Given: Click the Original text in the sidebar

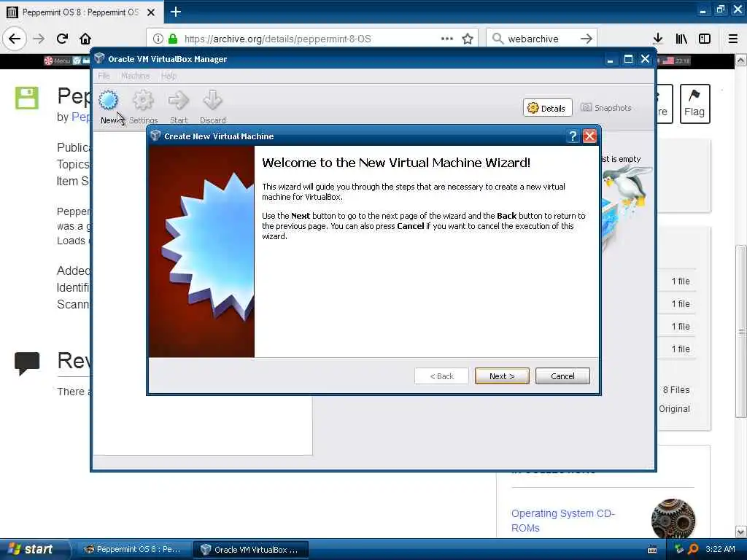Looking at the screenshot, I should coord(674,409).
